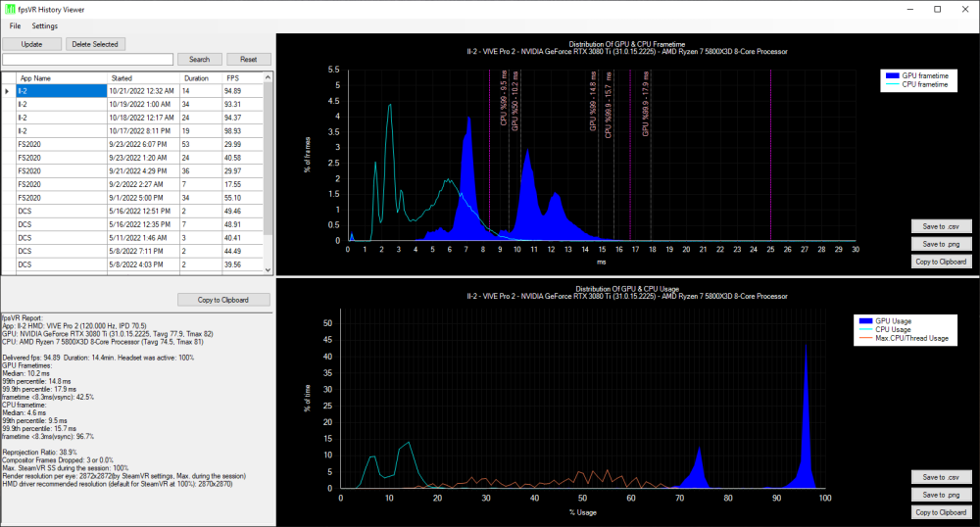Click the Delete Selected button
The image size is (980, 527).
click(x=95, y=44)
